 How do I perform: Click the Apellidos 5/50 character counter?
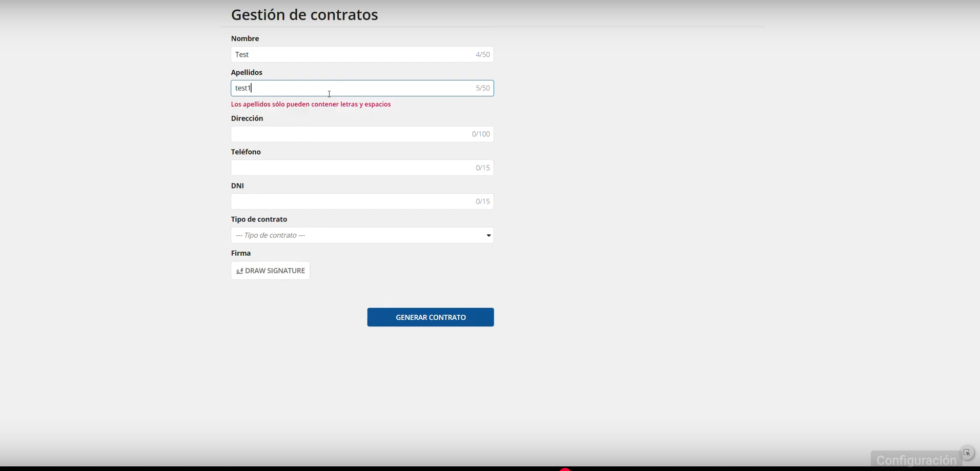482,88
